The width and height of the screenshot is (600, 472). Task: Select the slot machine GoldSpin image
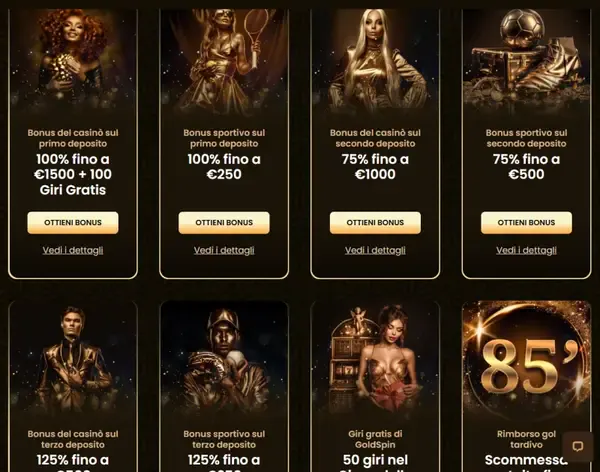point(375,360)
